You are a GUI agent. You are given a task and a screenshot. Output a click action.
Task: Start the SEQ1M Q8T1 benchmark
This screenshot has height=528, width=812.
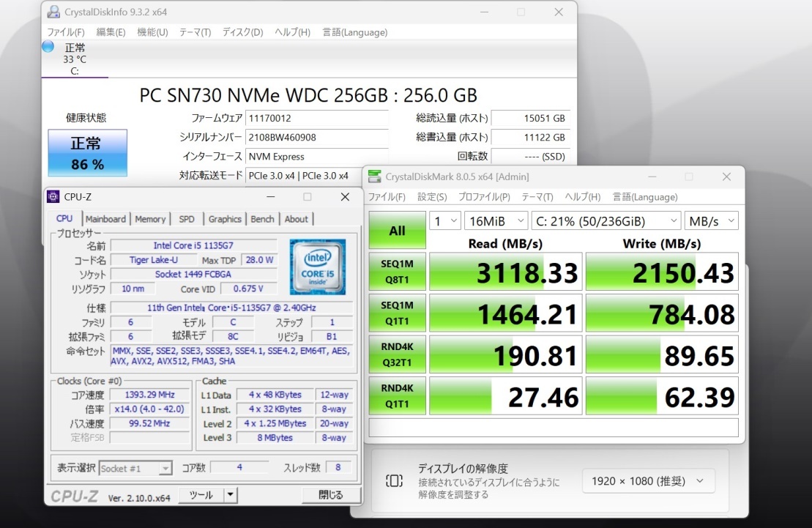click(397, 272)
